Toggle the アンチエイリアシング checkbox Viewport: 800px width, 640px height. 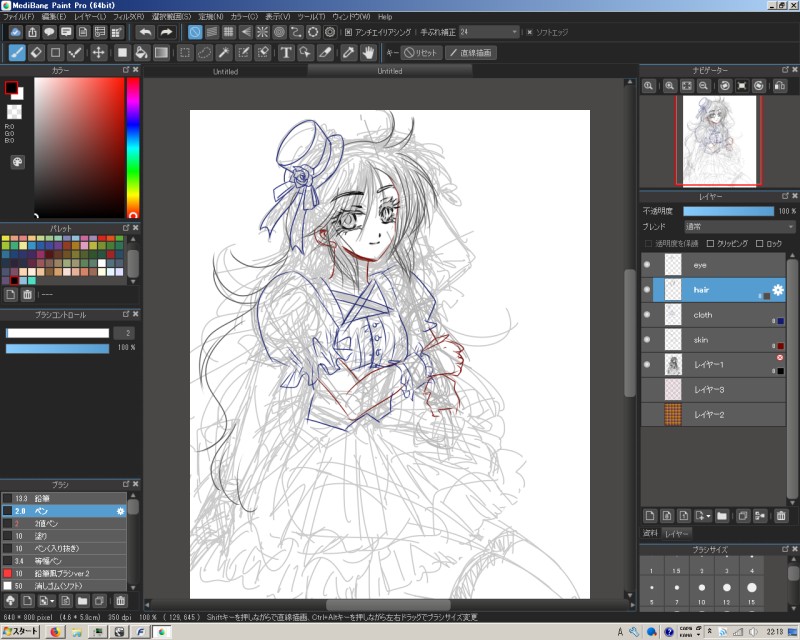pyautogui.click(x=348, y=32)
